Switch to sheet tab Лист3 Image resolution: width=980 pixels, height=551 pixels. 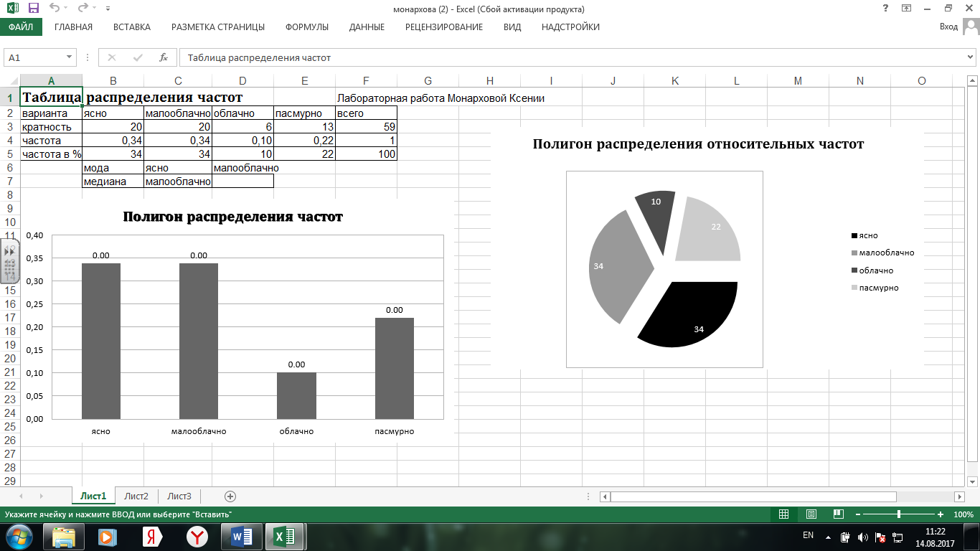[179, 496]
